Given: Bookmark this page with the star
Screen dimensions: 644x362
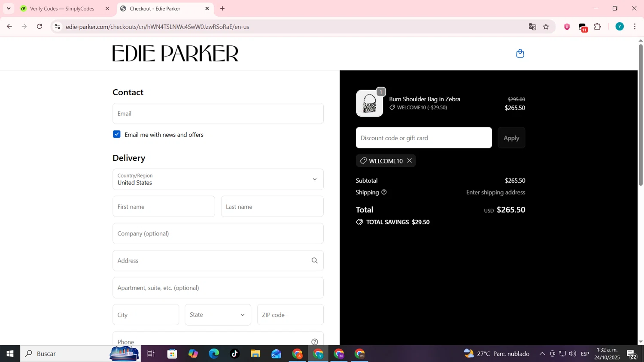Looking at the screenshot, I should [x=546, y=27].
